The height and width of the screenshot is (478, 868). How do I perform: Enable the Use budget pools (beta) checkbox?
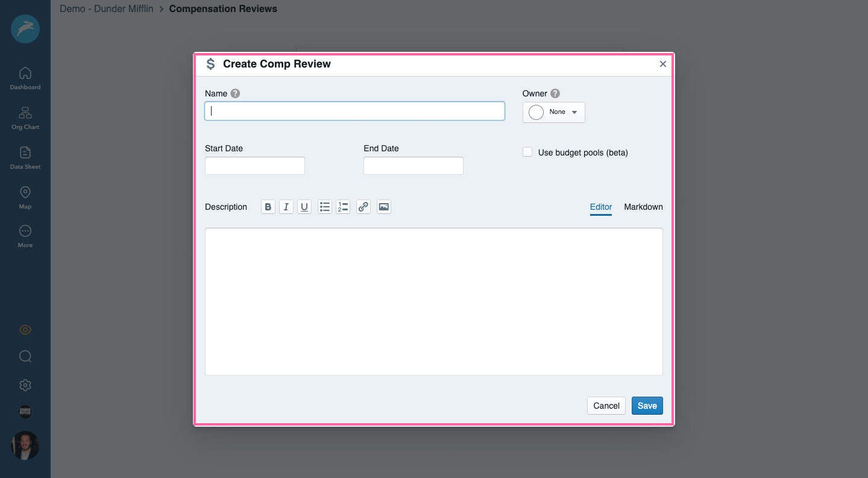527,153
